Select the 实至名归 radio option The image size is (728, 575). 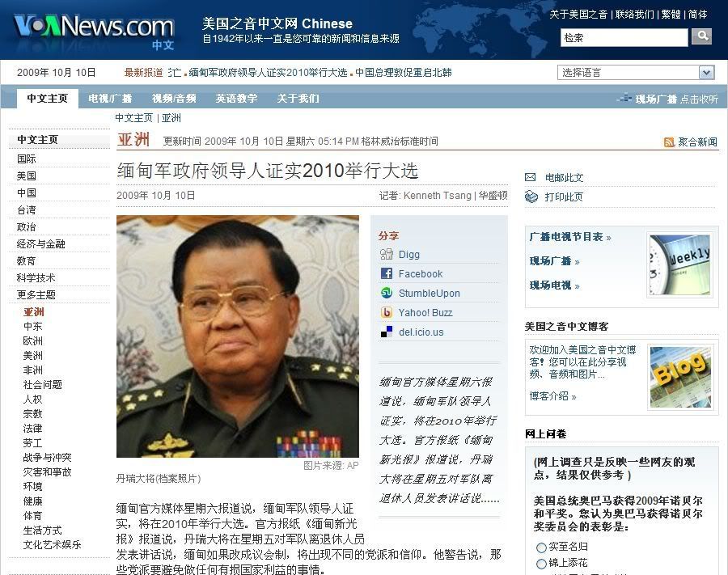coord(541,548)
